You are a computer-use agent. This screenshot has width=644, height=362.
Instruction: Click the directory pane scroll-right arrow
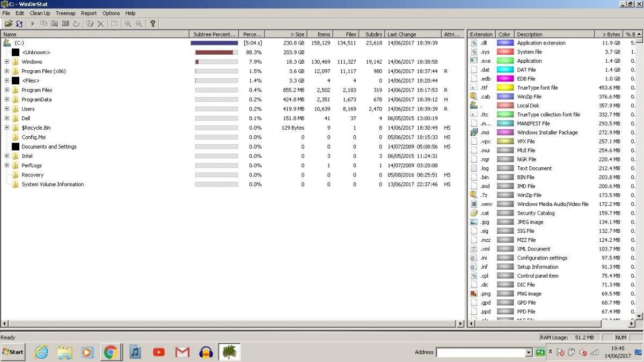(460, 324)
